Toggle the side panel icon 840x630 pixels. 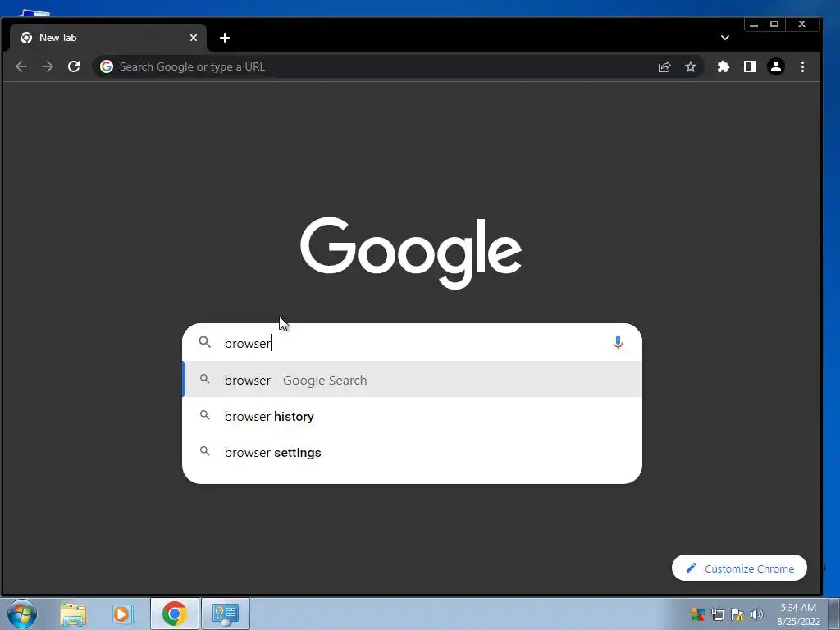[x=750, y=66]
